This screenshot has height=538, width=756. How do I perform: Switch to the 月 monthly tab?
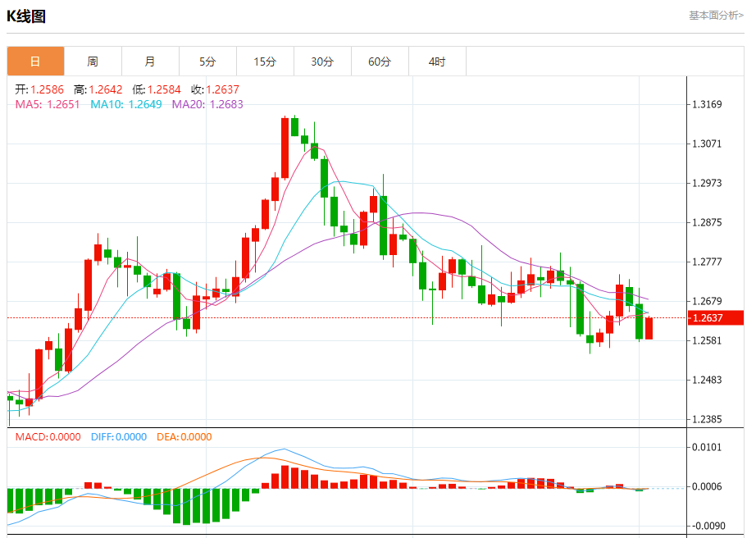coord(150,62)
